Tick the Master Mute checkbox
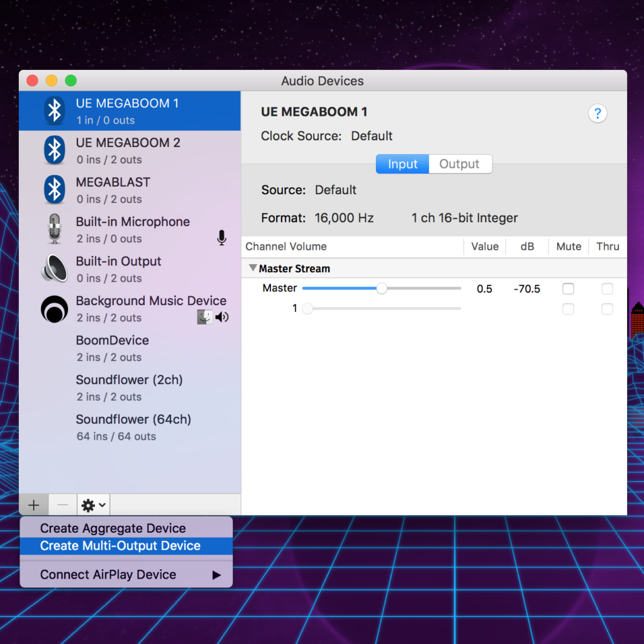 (568, 289)
